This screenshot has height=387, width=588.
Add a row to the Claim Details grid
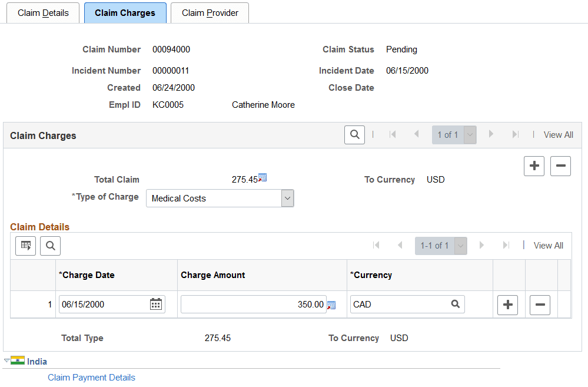point(507,305)
